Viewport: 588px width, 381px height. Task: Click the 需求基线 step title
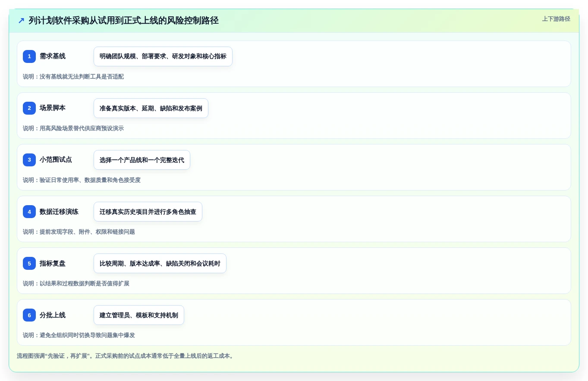pos(53,56)
